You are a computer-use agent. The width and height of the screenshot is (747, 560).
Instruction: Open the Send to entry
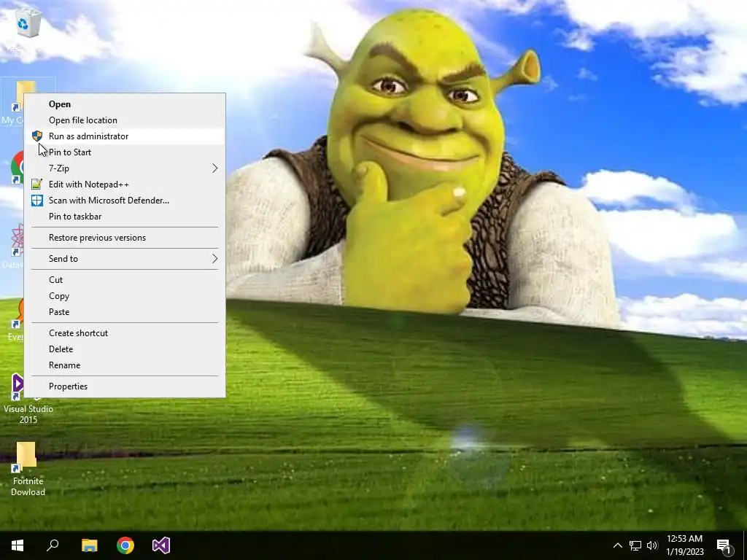pos(125,259)
